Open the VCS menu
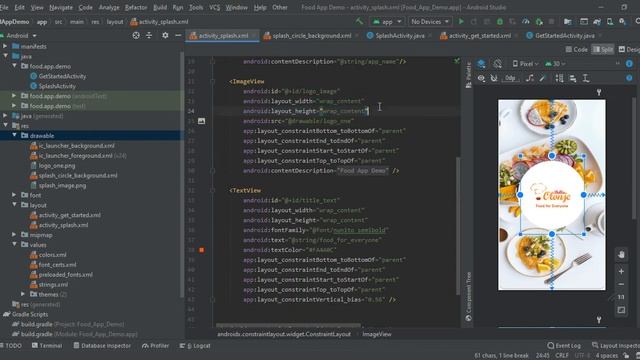Screen dimensions: 640x360 214,7
